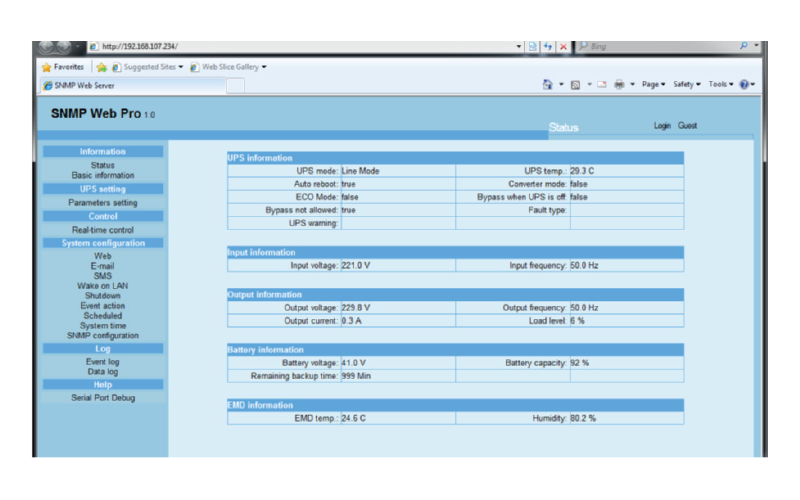This screenshot has height=500, width=800.
Task: Click the Login link
Action: click(662, 126)
